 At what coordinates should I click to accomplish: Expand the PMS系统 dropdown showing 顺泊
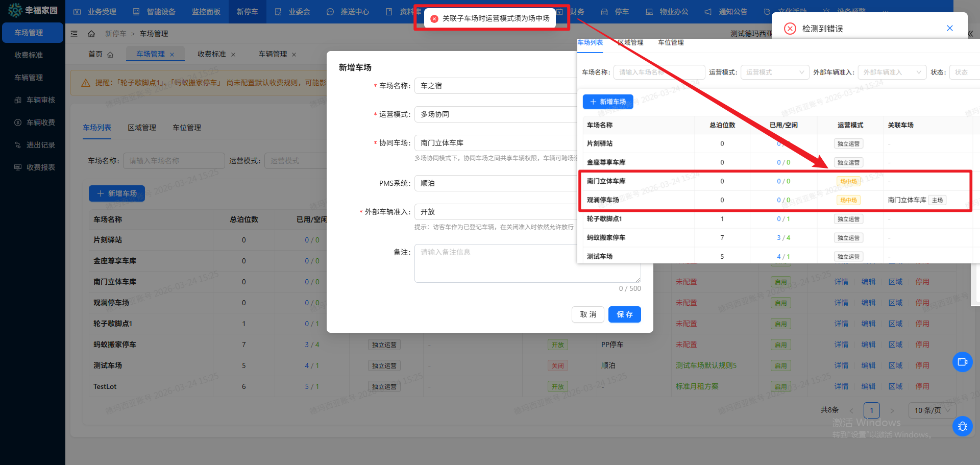(x=495, y=183)
